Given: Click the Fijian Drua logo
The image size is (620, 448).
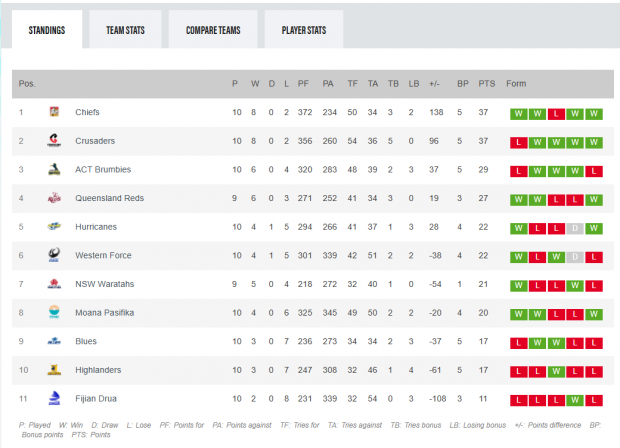Looking at the screenshot, I should click(x=54, y=398).
